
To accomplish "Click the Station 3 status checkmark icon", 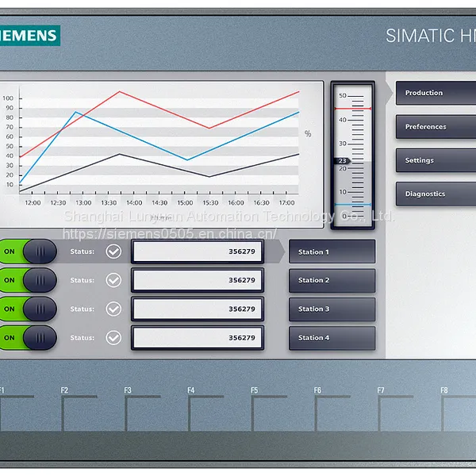I will [113, 309].
